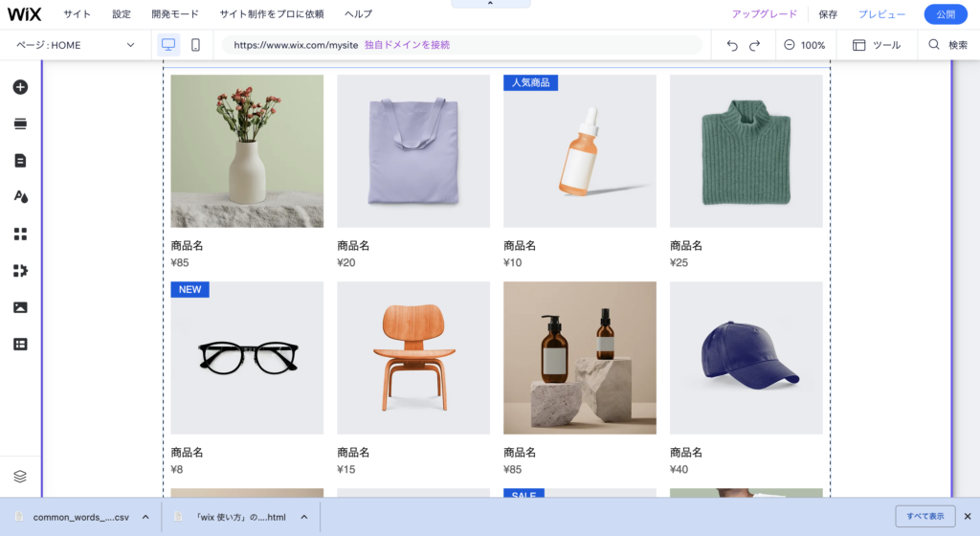
Task: Click the すべて表示 button
Action: point(925,516)
